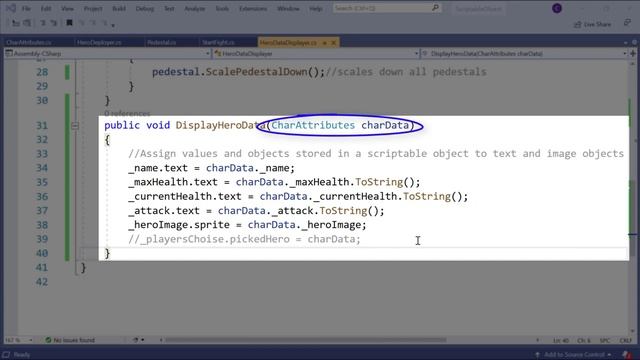Click ScalePedestalDown call on line 28

click(256, 72)
